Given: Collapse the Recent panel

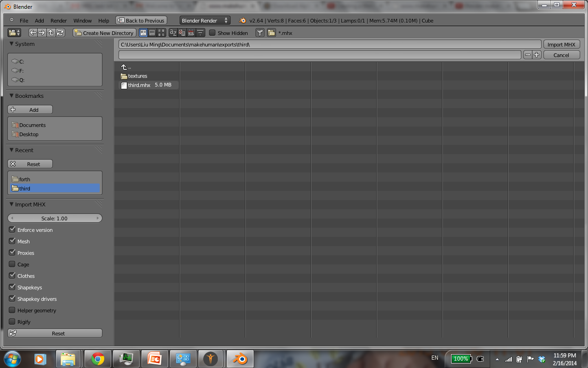Looking at the screenshot, I should coord(11,150).
